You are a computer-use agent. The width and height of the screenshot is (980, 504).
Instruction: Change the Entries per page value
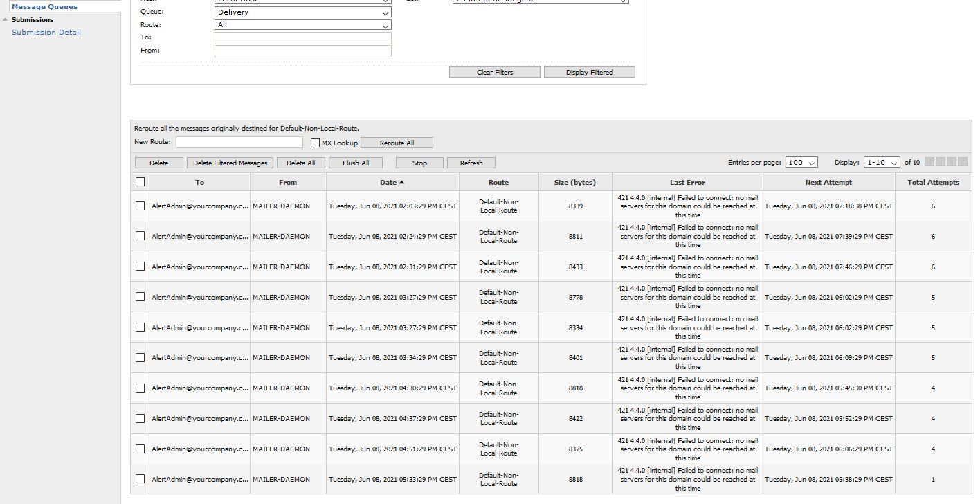[801, 162]
